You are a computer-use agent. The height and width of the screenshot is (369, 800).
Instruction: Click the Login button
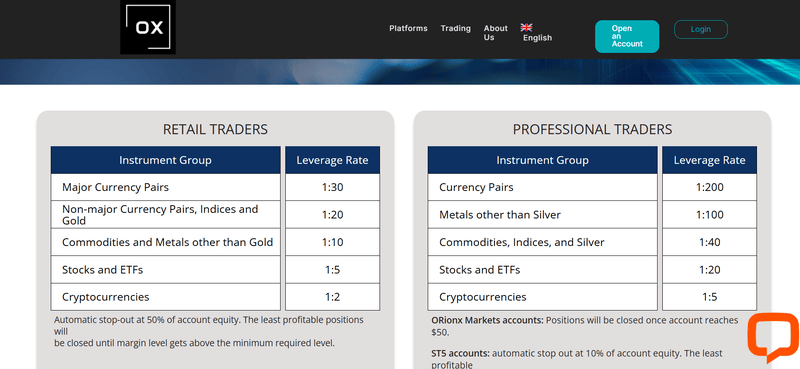point(701,29)
